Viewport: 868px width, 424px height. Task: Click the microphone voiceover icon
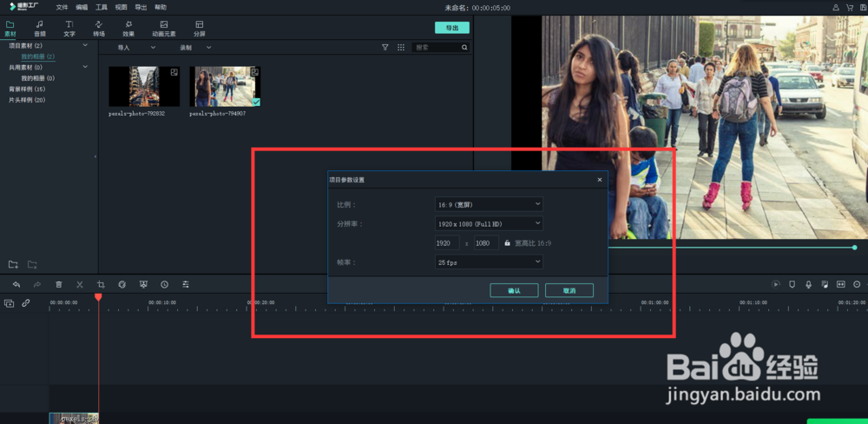click(808, 284)
